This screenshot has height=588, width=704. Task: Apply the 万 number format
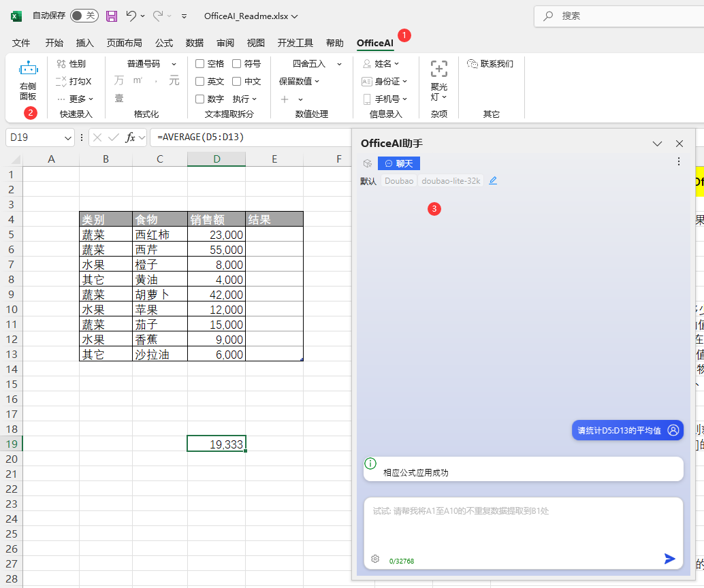(x=119, y=81)
